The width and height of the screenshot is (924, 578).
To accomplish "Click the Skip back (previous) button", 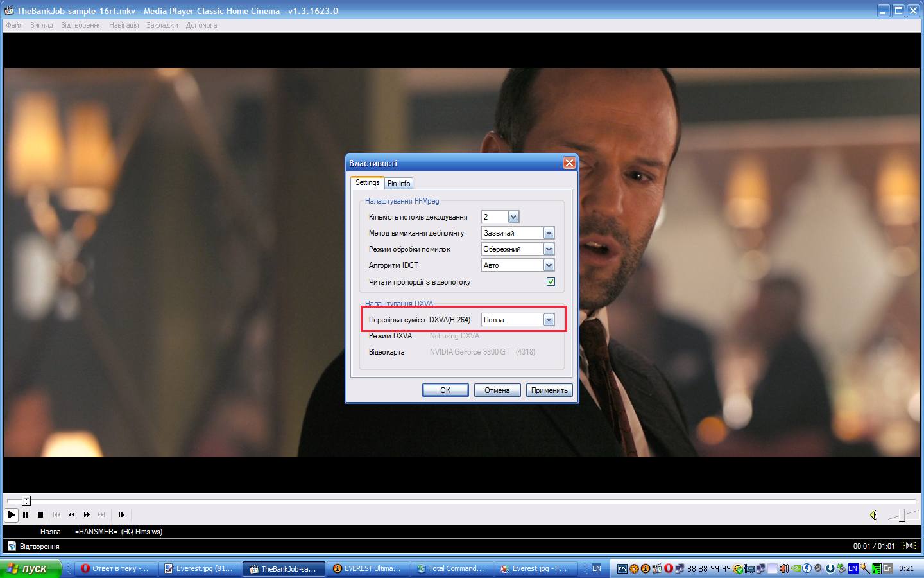I will click(x=56, y=514).
